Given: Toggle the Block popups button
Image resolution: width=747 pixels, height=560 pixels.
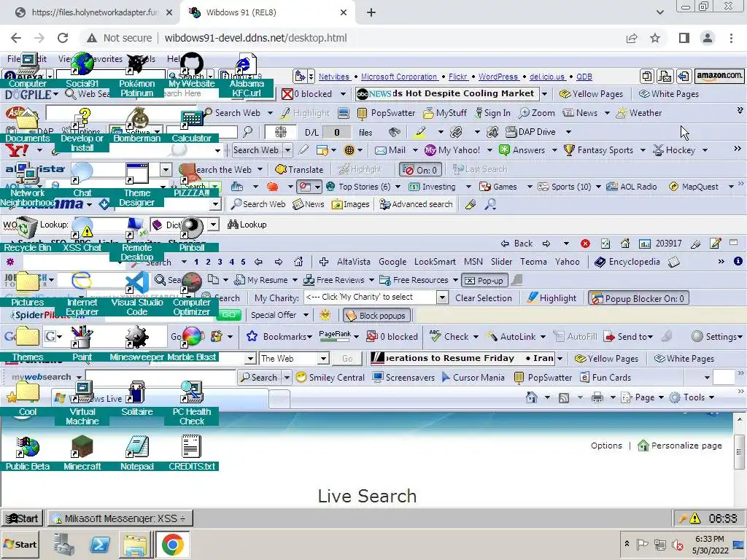Looking at the screenshot, I should tap(376, 316).
